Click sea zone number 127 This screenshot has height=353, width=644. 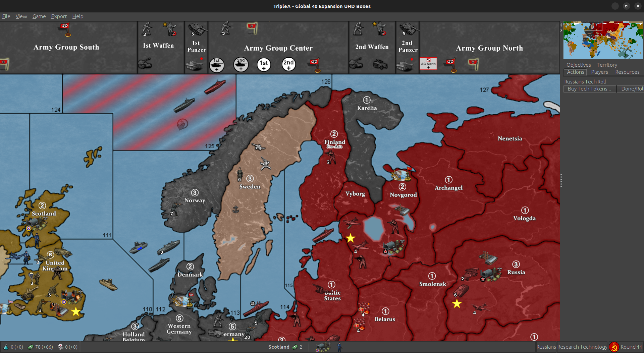[x=484, y=90]
